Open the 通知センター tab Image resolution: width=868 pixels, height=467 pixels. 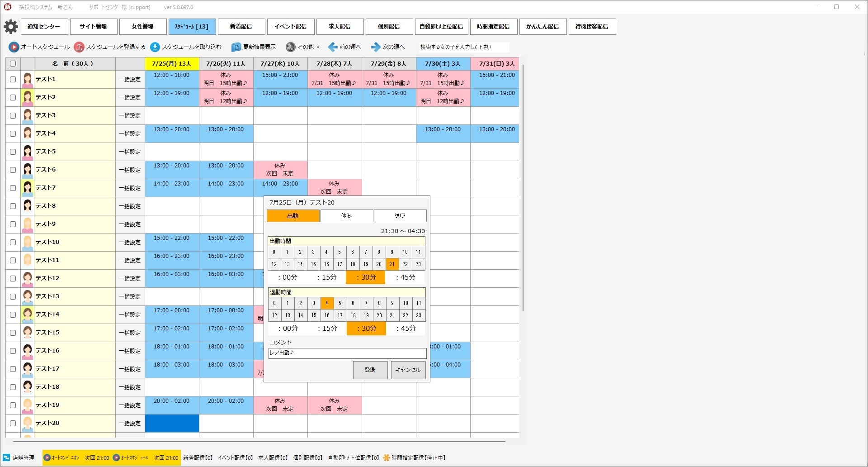[x=44, y=27]
